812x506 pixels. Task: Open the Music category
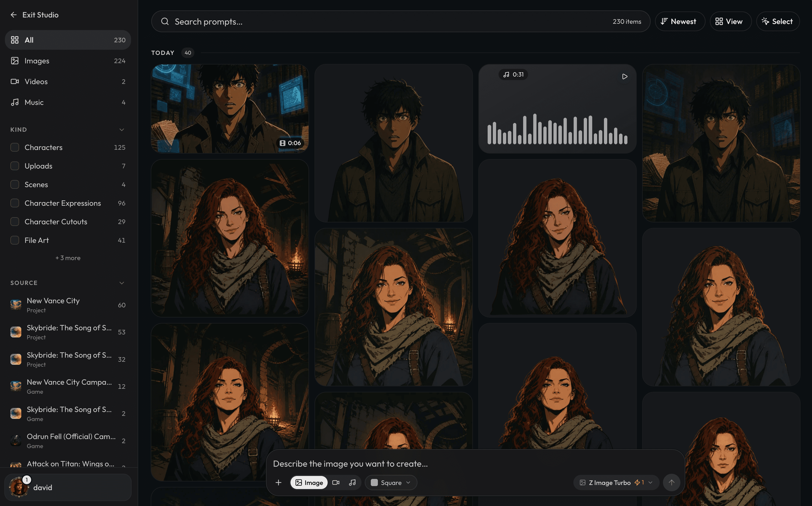[68, 102]
